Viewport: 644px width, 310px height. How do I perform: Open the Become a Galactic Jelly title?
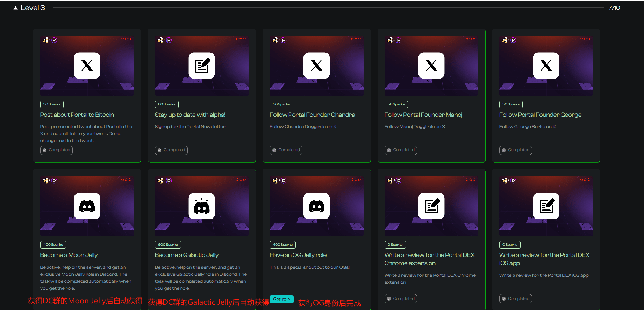187,255
